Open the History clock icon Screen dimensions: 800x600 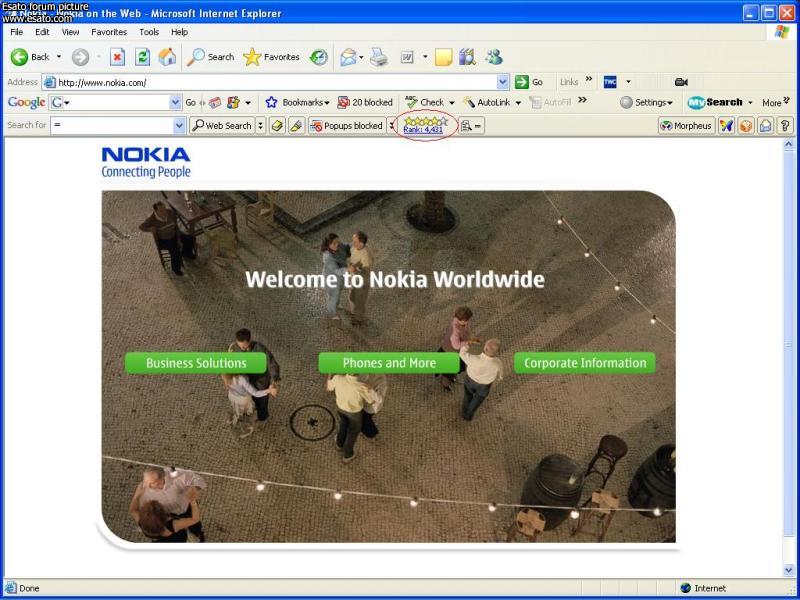click(x=319, y=57)
